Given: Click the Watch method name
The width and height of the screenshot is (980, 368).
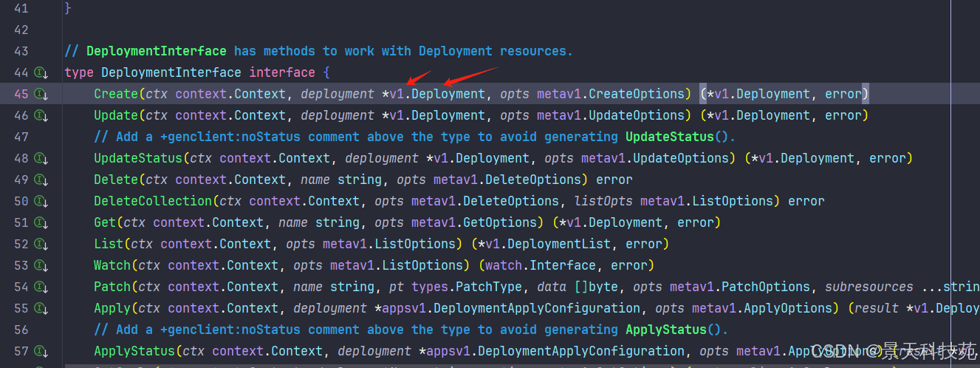Looking at the screenshot, I should tap(112, 265).
